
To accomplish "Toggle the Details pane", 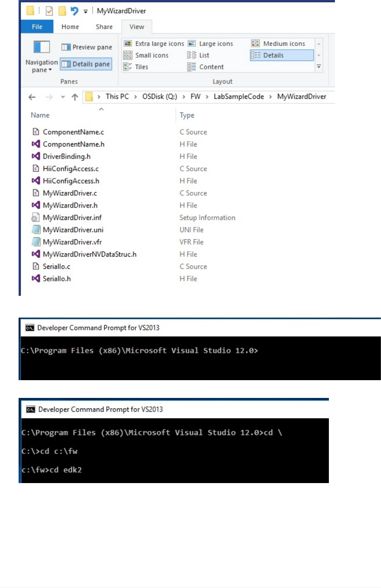I will (x=86, y=64).
